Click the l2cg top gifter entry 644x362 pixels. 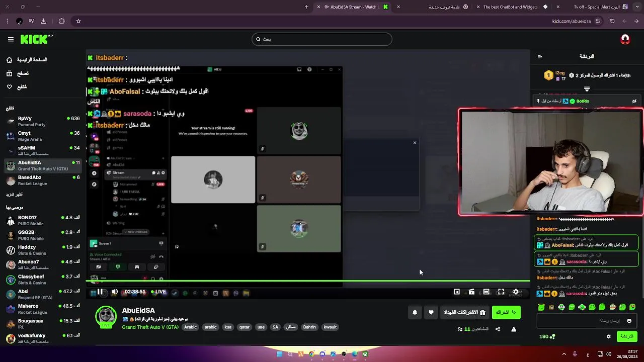point(556,75)
